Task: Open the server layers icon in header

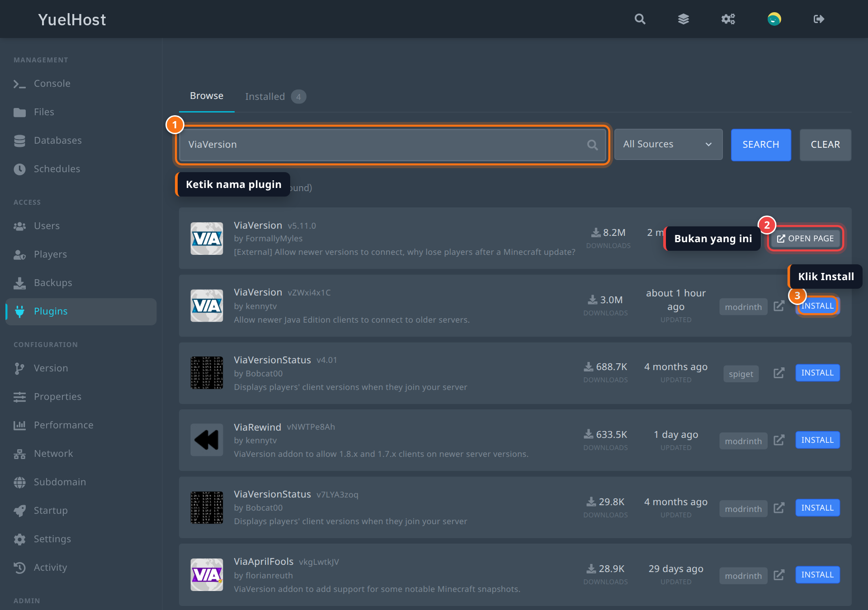Action: coord(684,19)
